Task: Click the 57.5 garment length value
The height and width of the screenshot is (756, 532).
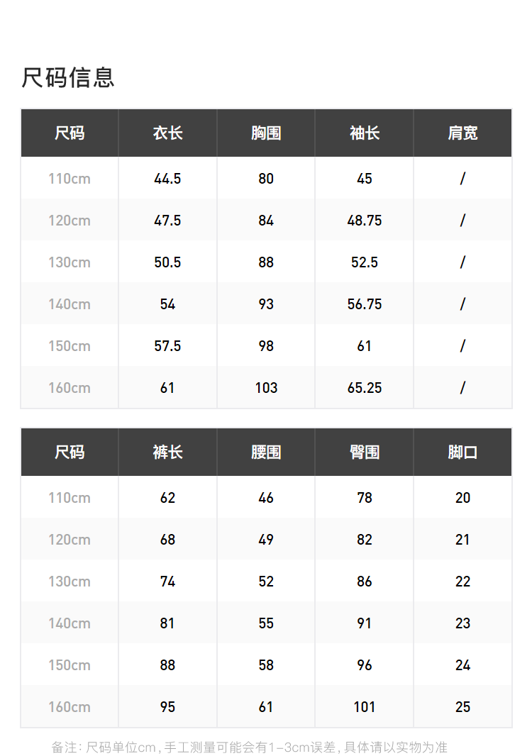Action: point(167,346)
